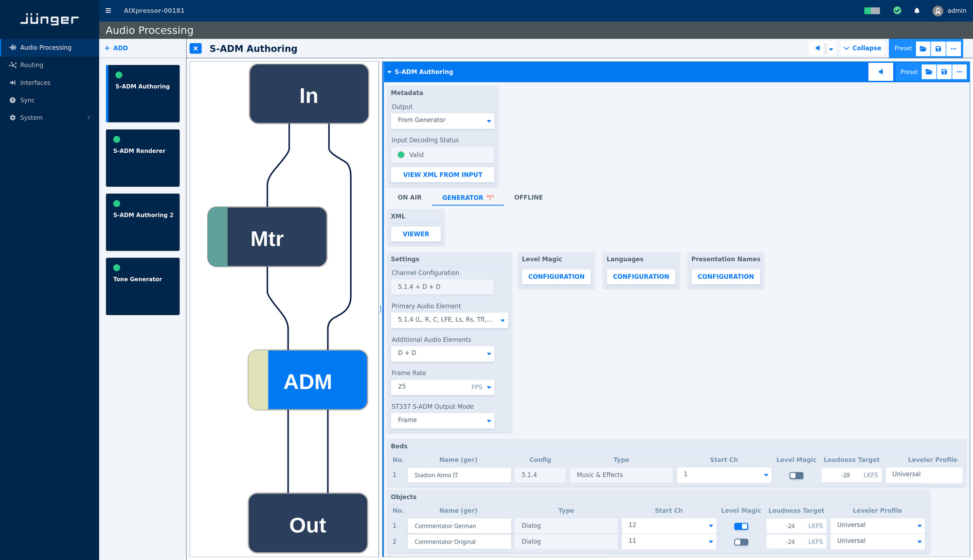Enable Level Magic for Stadion Atmo IT bed

[x=796, y=475]
